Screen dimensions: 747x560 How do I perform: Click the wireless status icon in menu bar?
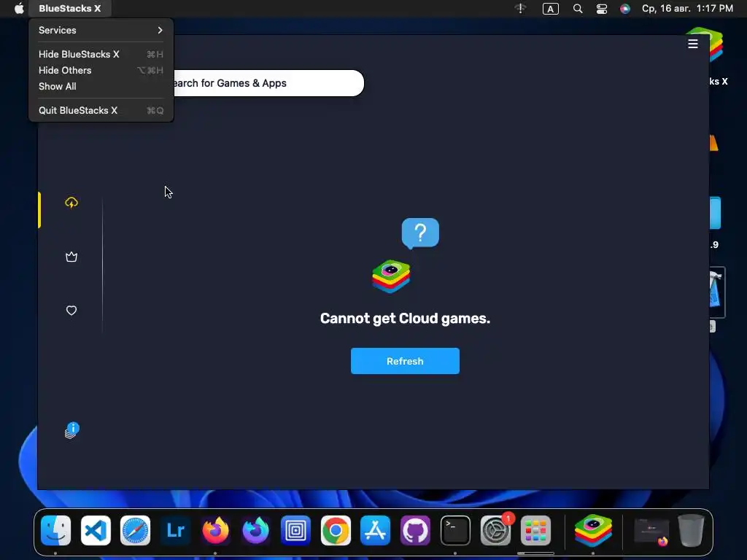pos(520,9)
